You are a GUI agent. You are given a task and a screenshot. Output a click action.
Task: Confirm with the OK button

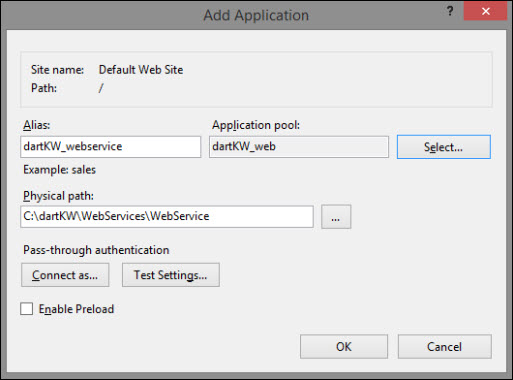pos(344,347)
